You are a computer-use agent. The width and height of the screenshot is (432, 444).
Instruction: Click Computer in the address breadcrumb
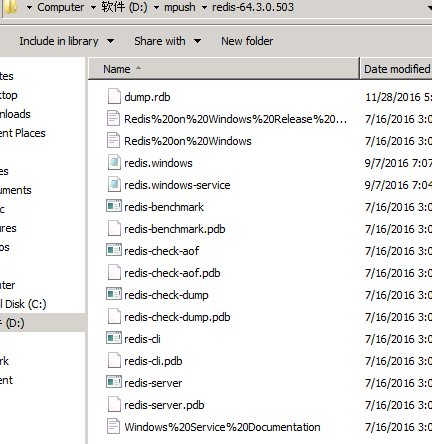61,7
